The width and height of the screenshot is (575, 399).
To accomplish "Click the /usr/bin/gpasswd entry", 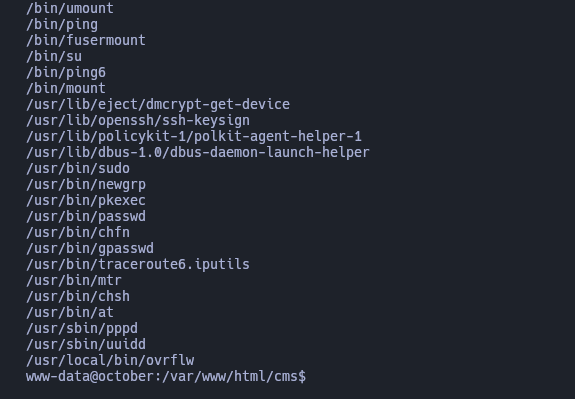I will 90,248.
